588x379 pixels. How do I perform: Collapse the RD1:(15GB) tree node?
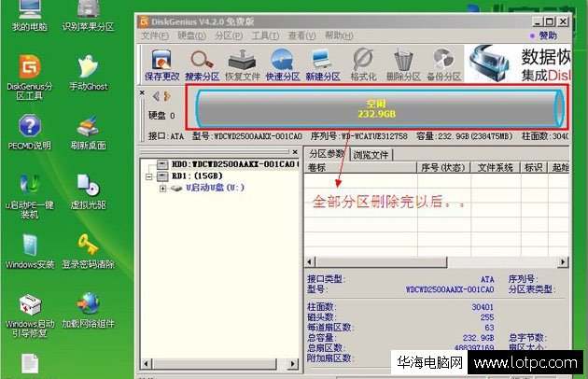[x=148, y=176]
